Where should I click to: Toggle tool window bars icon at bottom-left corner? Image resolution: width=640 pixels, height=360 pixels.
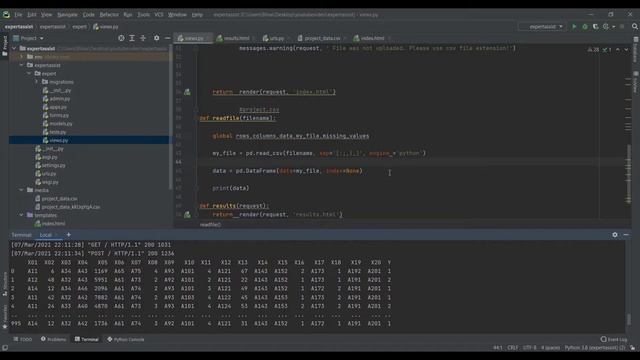pyautogui.click(x=4, y=348)
